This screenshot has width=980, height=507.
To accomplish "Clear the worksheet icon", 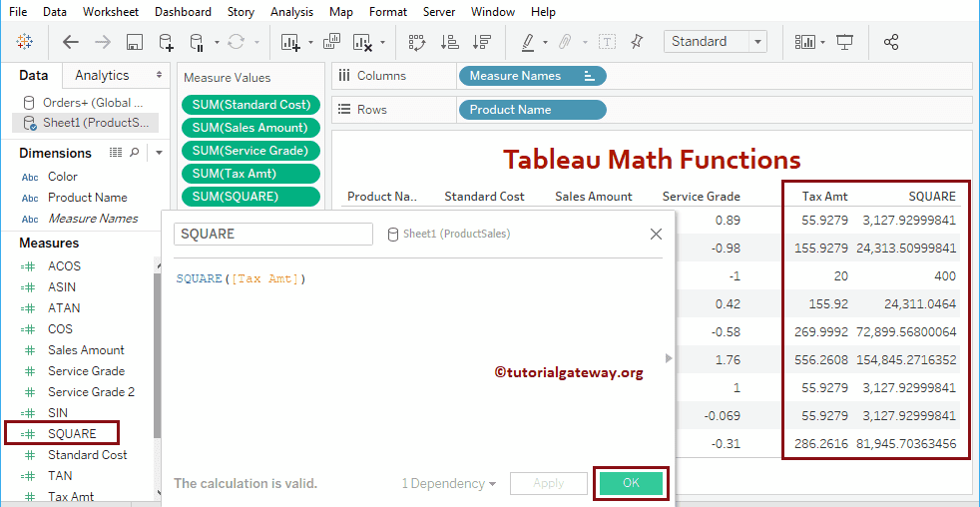I will pos(363,42).
